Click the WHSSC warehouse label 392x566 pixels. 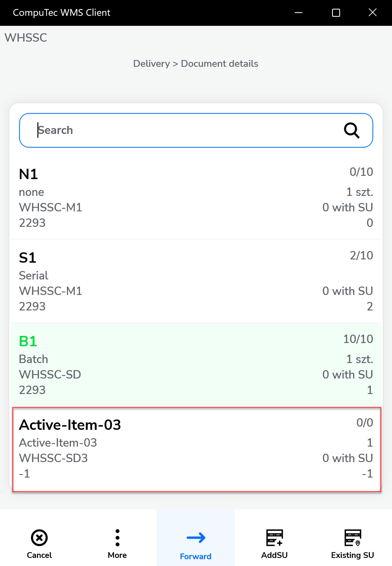tap(26, 38)
